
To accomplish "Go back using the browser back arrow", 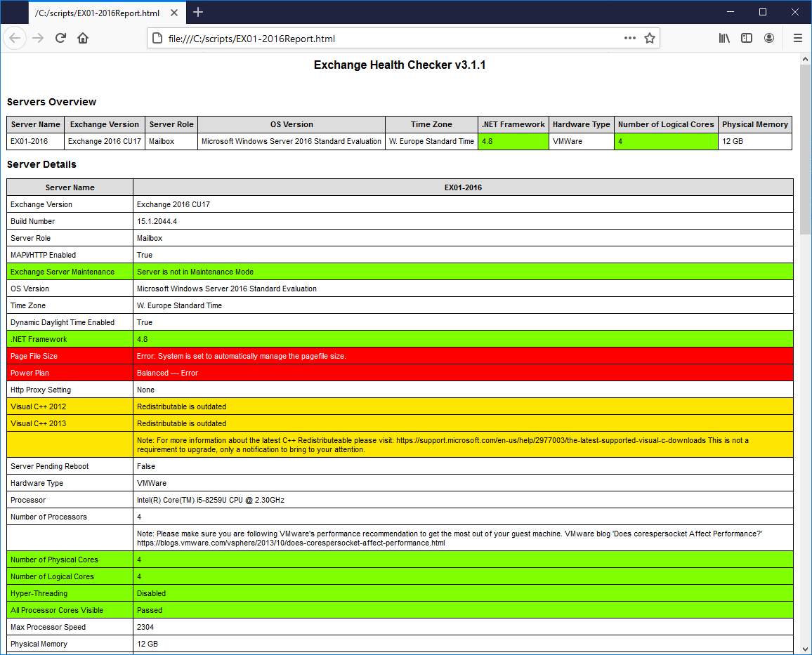I will point(15,39).
